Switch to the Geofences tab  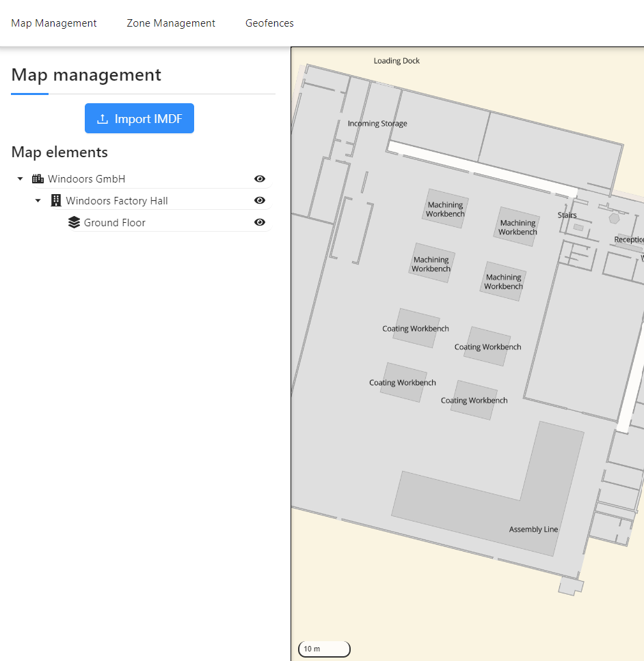coord(269,23)
